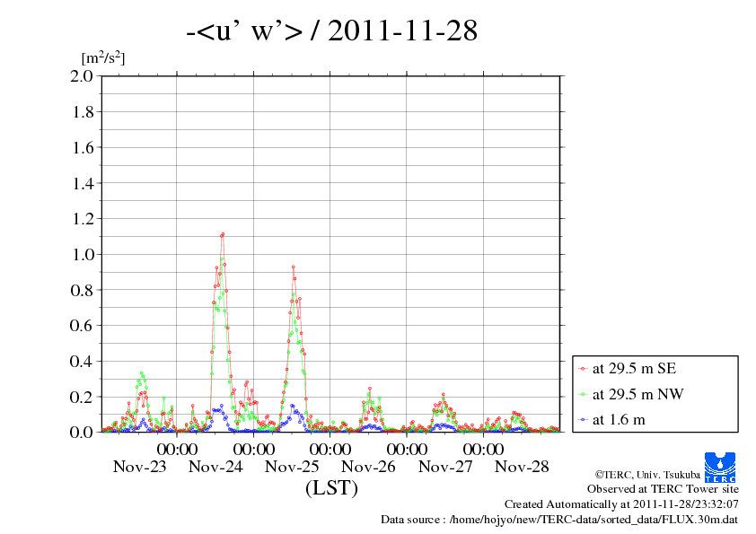The height and width of the screenshot is (534, 756).
Task: Click the 00:00 label above Nov-23/Nov-24
Action: point(177,449)
